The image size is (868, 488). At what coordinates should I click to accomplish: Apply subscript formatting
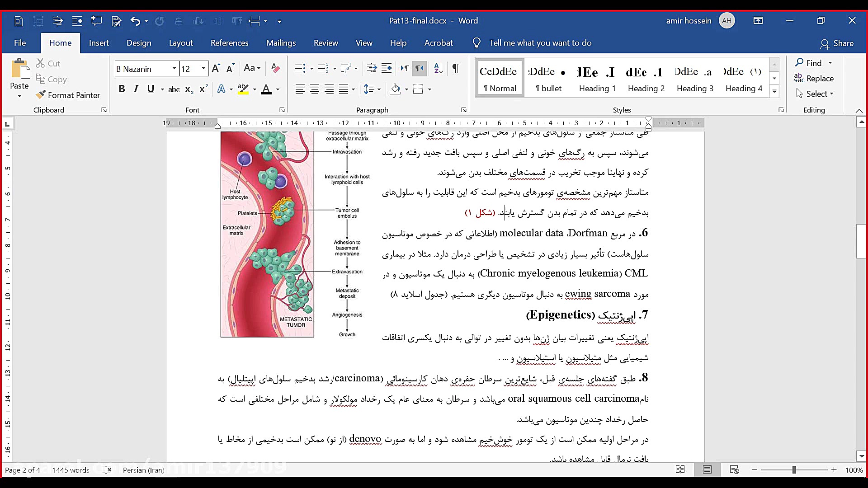[x=189, y=89]
